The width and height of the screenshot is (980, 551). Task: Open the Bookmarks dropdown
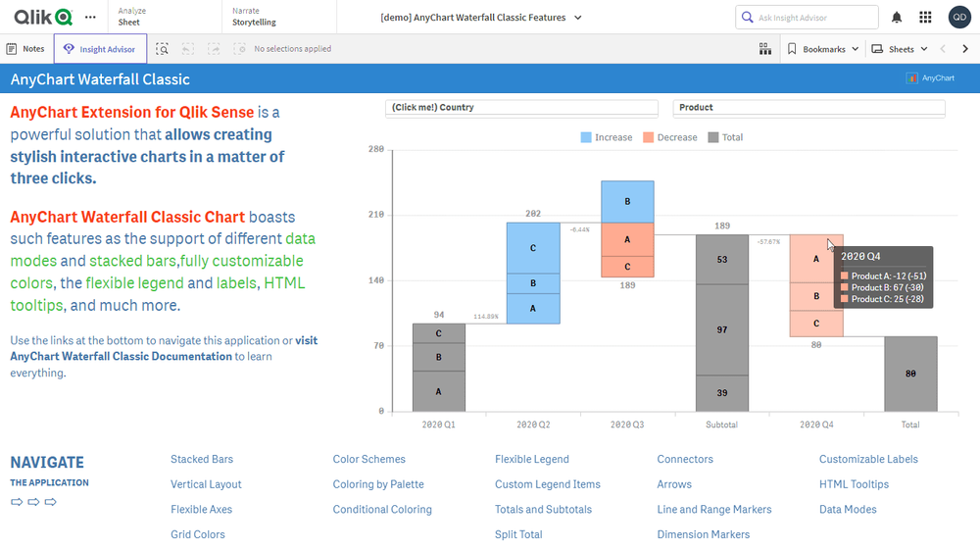pyautogui.click(x=823, y=49)
